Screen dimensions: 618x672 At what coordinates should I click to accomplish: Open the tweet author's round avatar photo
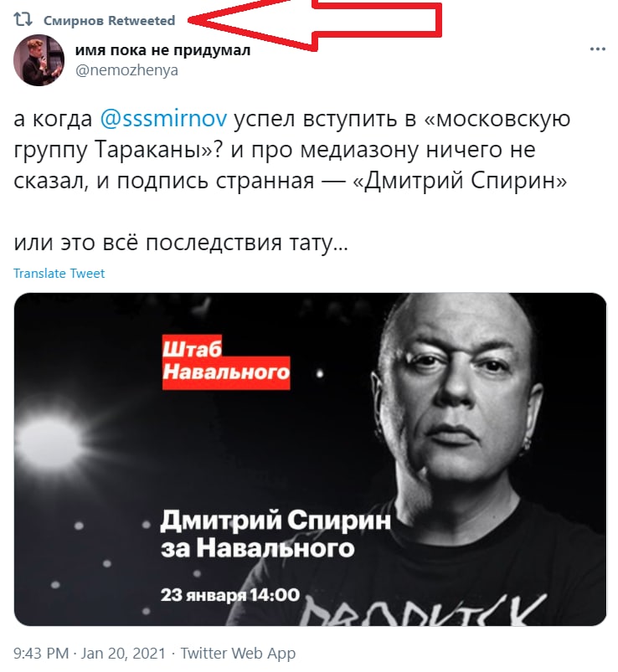click(x=39, y=60)
